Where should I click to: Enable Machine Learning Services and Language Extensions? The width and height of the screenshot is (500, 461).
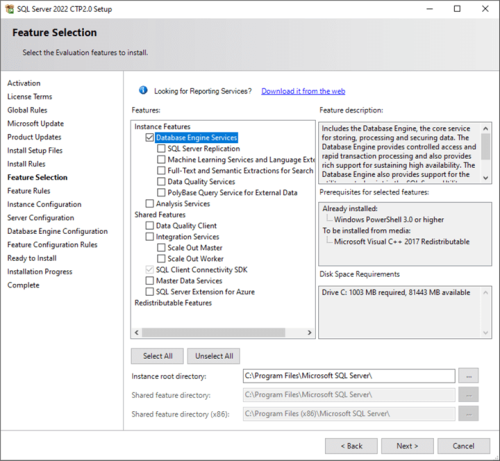(161, 159)
